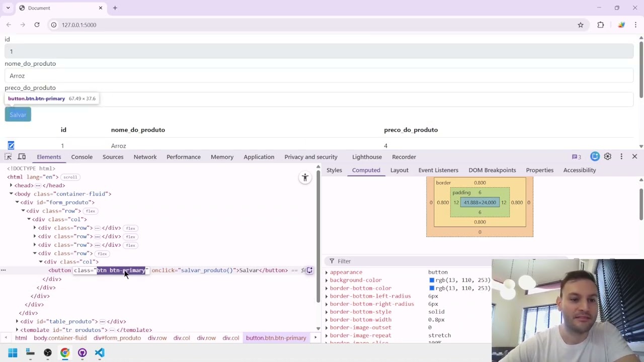Bookmark this page with the star
The width and height of the screenshot is (644, 362).
coord(581,25)
